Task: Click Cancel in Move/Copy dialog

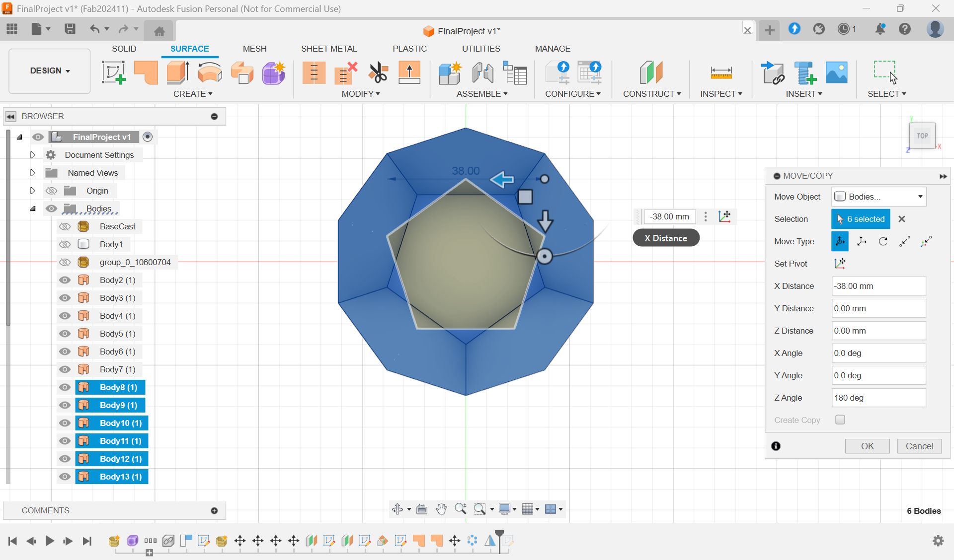Action: click(919, 446)
